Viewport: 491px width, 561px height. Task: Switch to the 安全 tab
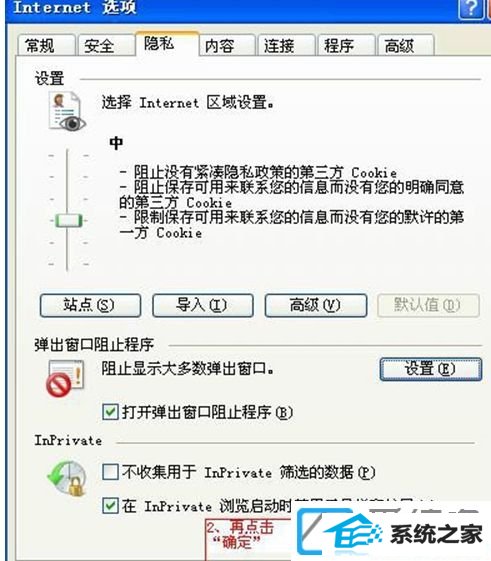(x=106, y=45)
